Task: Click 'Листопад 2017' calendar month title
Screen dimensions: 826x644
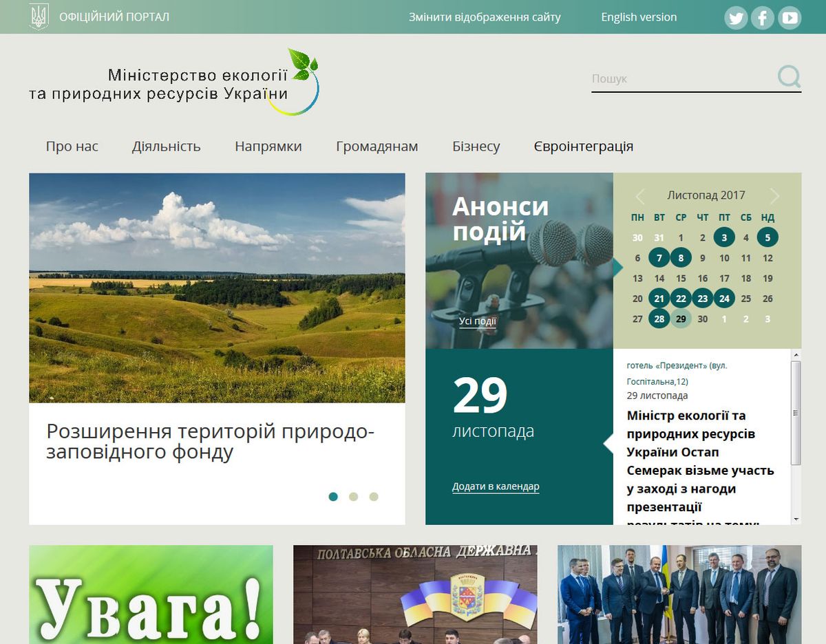Action: (706, 195)
